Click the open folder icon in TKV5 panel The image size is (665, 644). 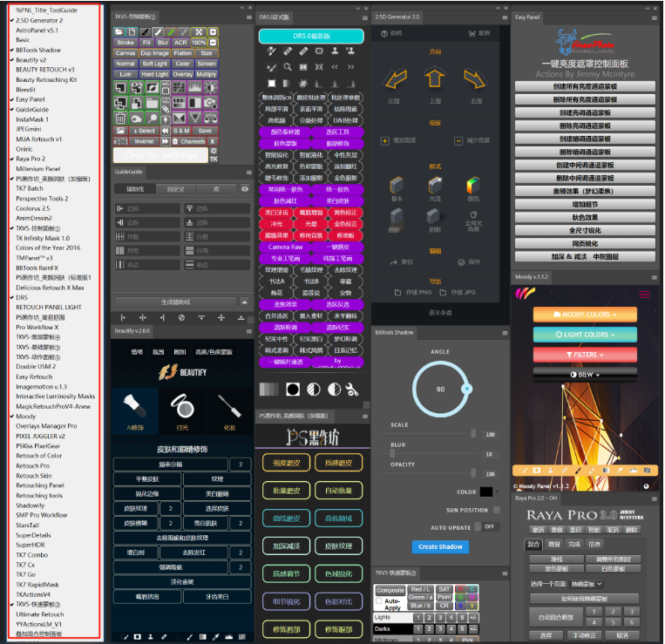point(119,32)
